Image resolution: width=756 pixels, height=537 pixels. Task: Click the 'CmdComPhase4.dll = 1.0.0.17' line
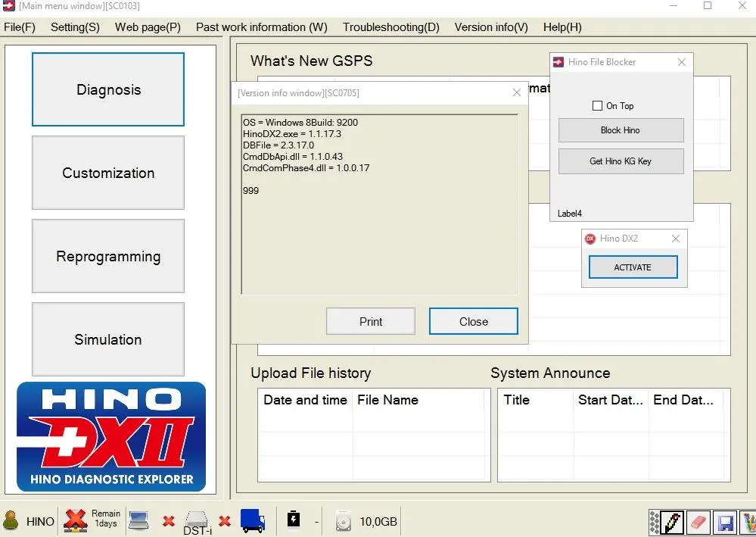tap(306, 168)
